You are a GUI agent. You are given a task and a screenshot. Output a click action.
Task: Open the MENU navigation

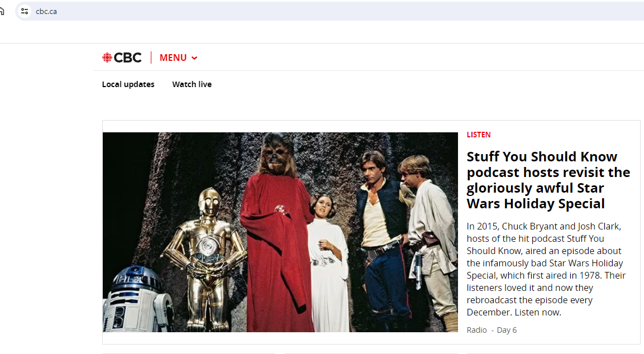pyautogui.click(x=173, y=58)
